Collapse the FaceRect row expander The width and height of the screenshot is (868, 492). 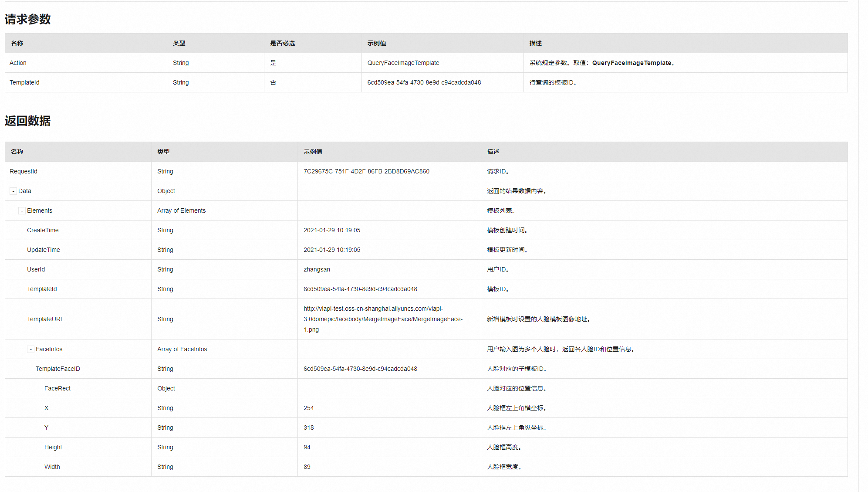tap(40, 389)
